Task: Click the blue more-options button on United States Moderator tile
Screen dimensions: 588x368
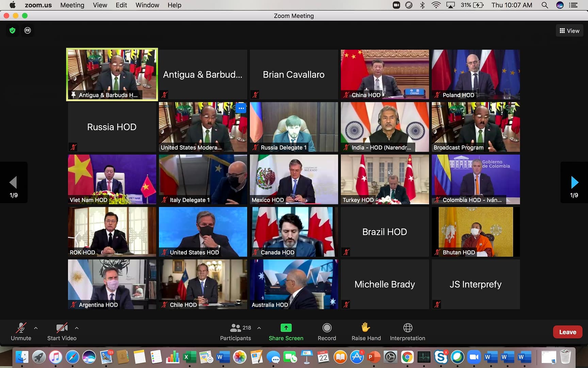Action: 241,108
